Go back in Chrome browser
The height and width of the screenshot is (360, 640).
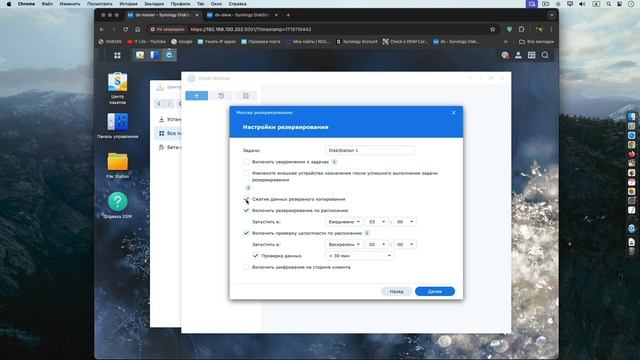coord(102,29)
